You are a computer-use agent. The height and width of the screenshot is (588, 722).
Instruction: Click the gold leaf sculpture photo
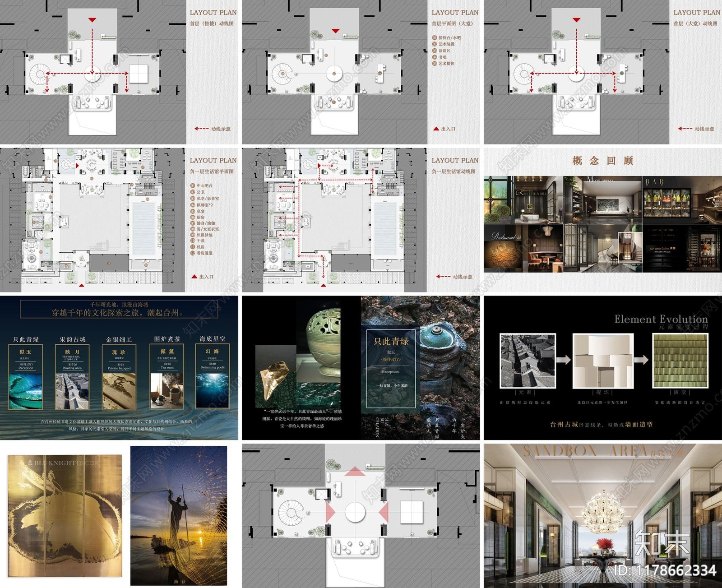pyautogui.click(x=276, y=377)
